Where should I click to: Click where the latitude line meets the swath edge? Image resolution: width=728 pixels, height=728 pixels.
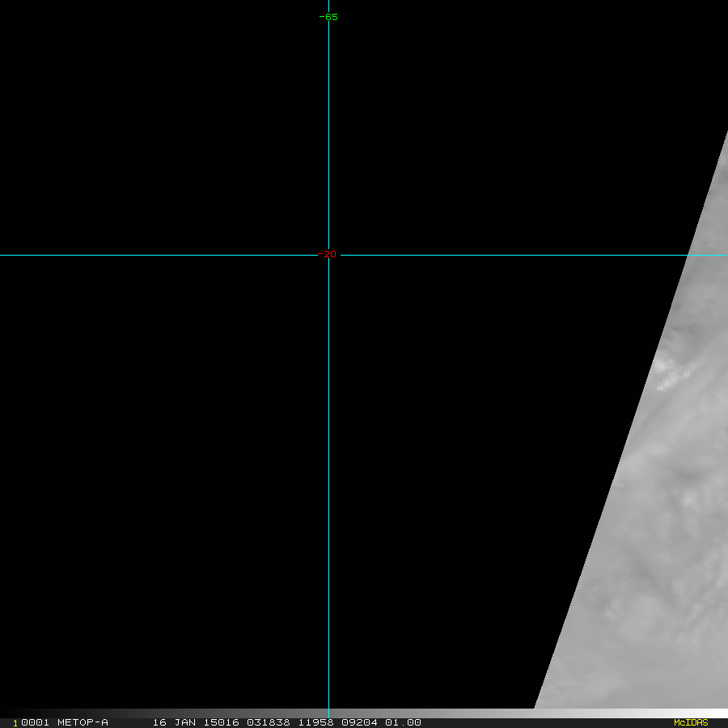688,255
